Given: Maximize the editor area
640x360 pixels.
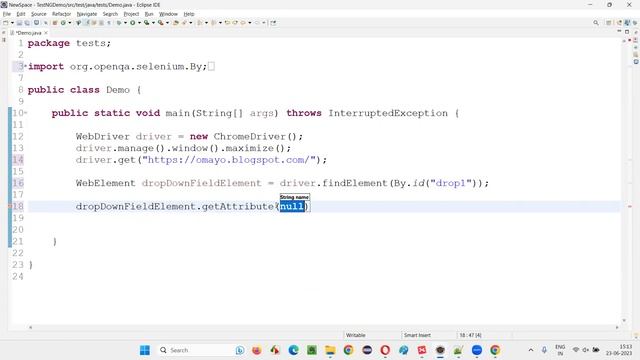Looking at the screenshot, I should 627,32.
